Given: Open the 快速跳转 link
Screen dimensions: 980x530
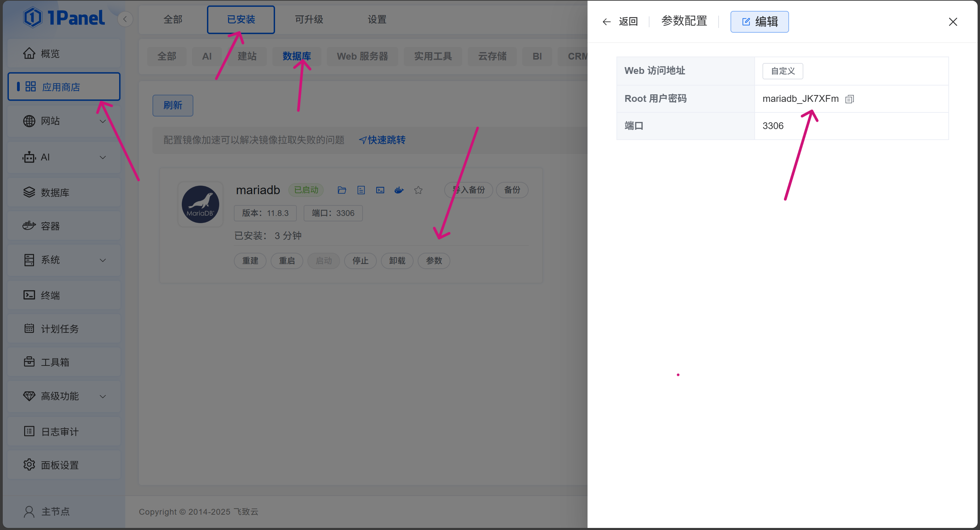Looking at the screenshot, I should pyautogui.click(x=382, y=140).
